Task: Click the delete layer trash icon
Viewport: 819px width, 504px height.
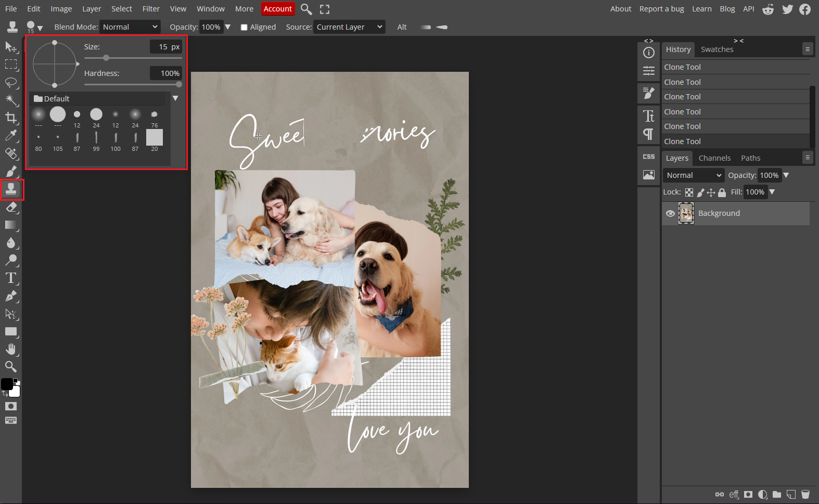Action: click(805, 494)
